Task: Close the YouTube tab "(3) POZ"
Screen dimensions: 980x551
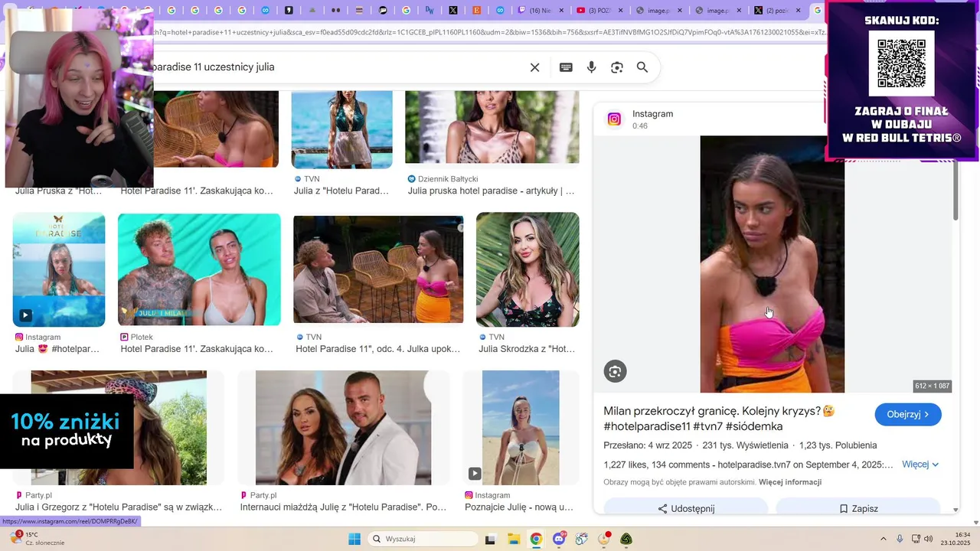Action: tap(620, 10)
